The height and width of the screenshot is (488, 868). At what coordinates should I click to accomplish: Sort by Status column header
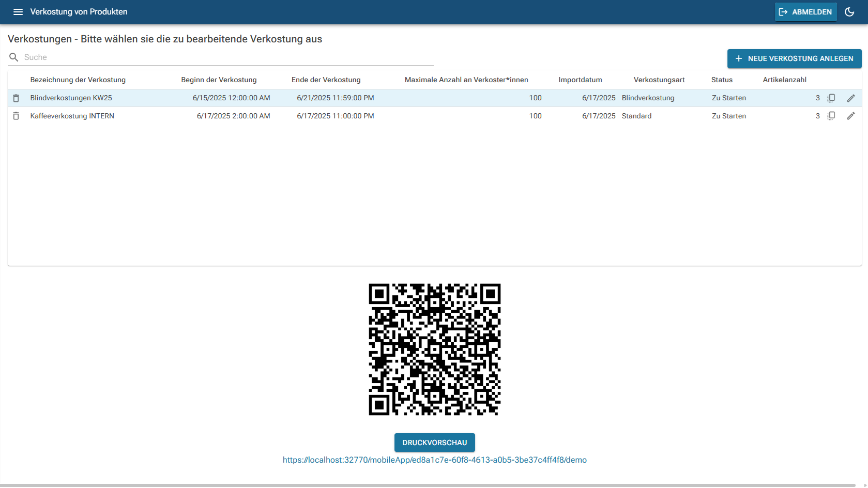pyautogui.click(x=722, y=80)
